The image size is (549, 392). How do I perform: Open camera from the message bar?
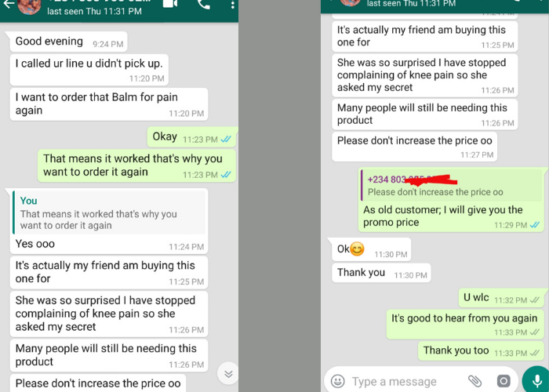click(x=504, y=381)
